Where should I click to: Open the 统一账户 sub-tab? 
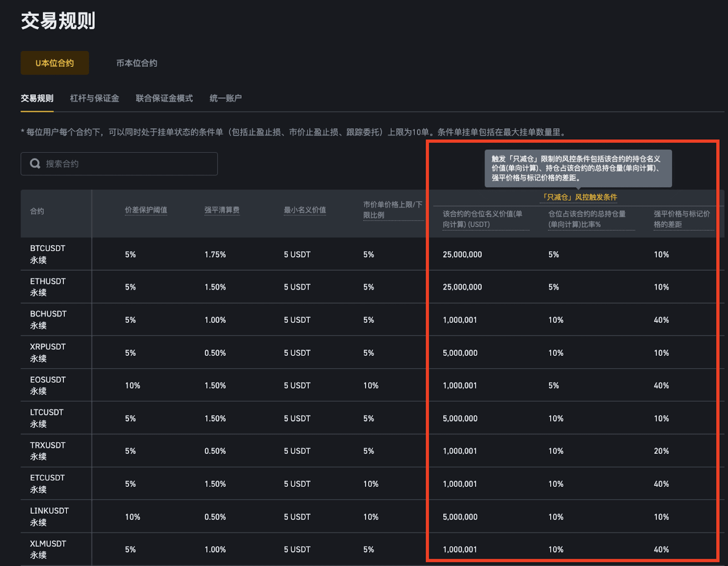(226, 98)
